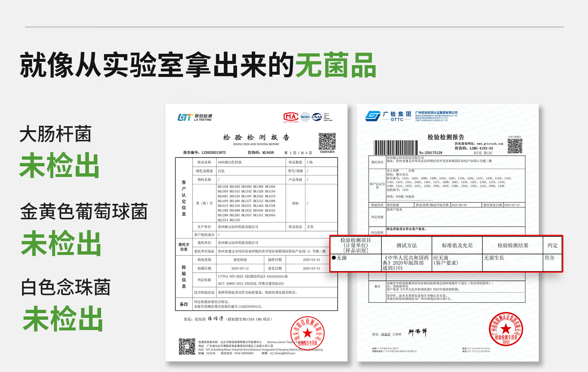Viewport: 588px width, 372px height.
Task: Click the red round stamp on GTTC report
Action: [506, 329]
